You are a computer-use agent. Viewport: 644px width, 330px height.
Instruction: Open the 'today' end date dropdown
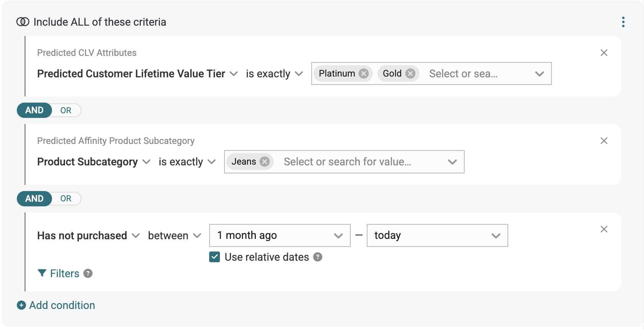[437, 235]
